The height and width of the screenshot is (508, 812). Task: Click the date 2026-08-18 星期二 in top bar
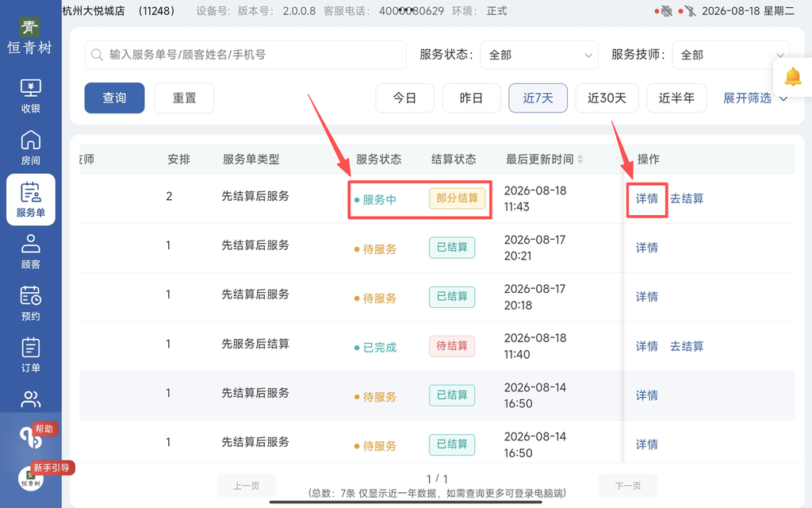coord(748,11)
